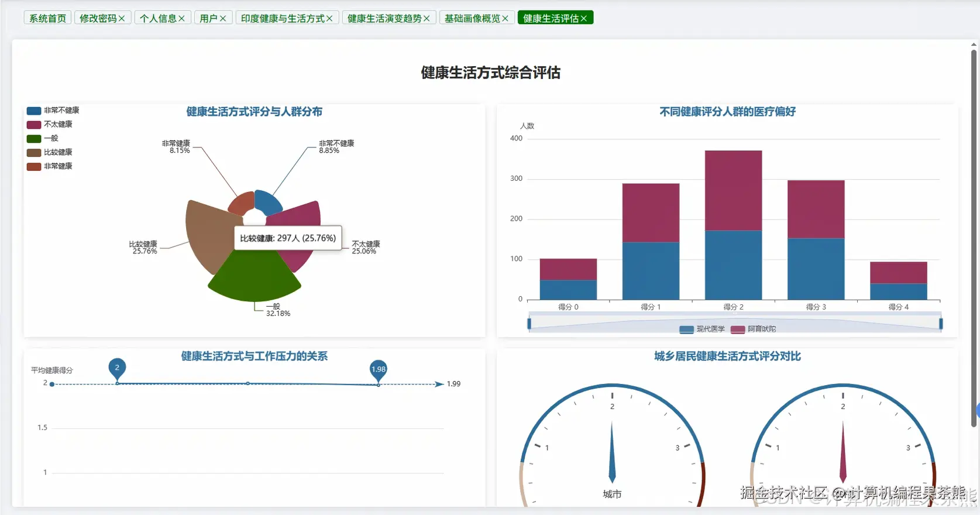This screenshot has height=515, width=980.
Task: Click the 阿育吠陀 segment of 得分 3 bar
Action: (x=816, y=210)
